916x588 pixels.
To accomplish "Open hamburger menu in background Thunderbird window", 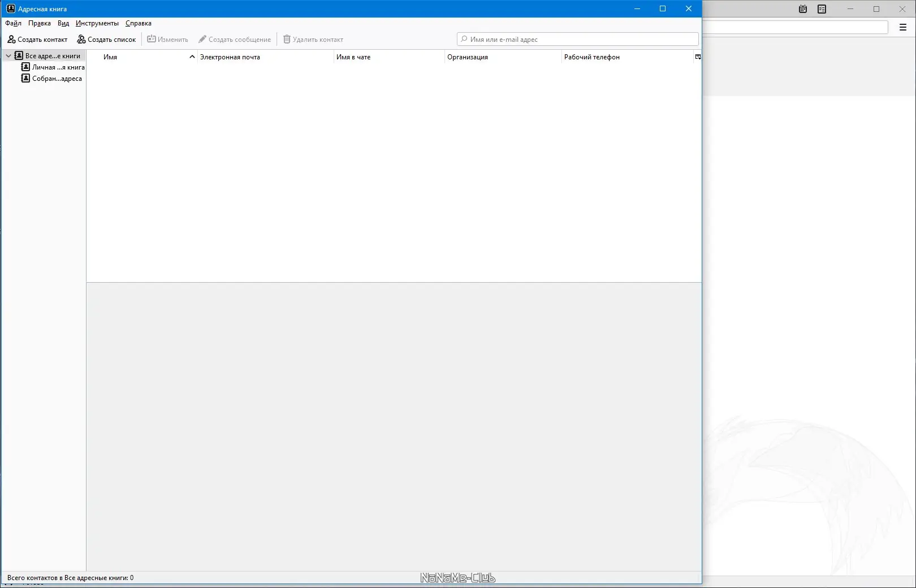I will pyautogui.click(x=903, y=27).
